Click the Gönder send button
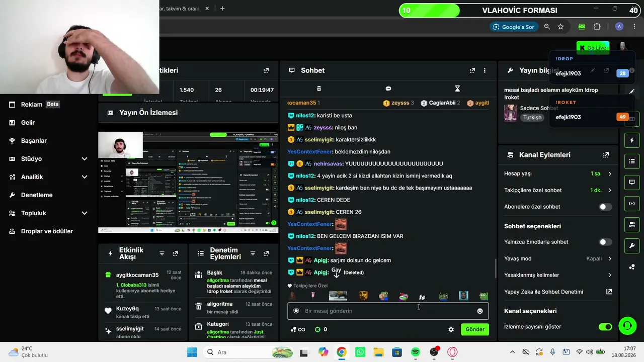Image resolution: width=644 pixels, height=362 pixels. pos(475,329)
